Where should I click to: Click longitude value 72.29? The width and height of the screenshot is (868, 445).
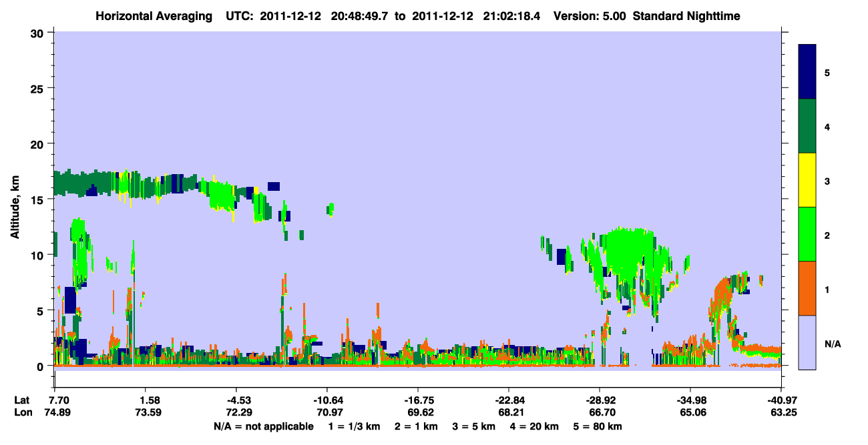(x=238, y=412)
